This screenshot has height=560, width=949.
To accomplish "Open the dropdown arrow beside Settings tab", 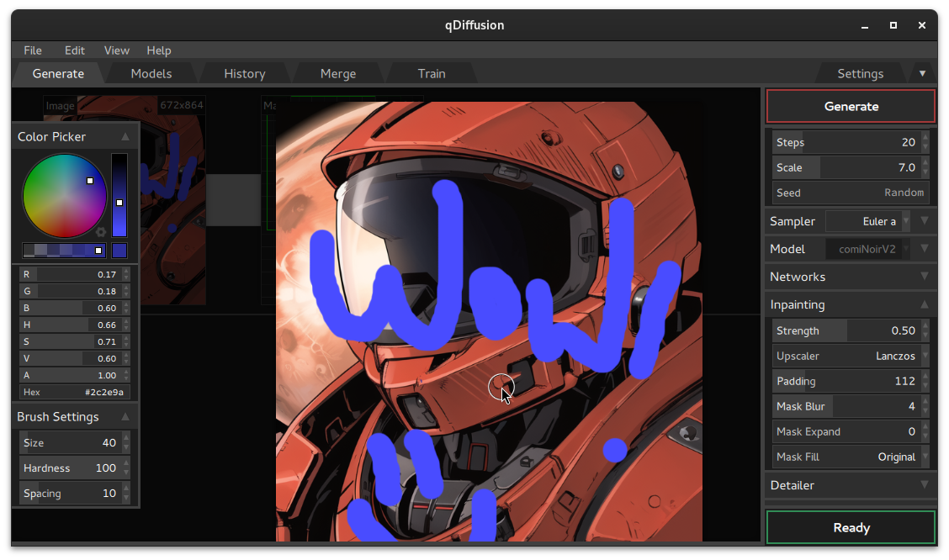I will [x=922, y=74].
